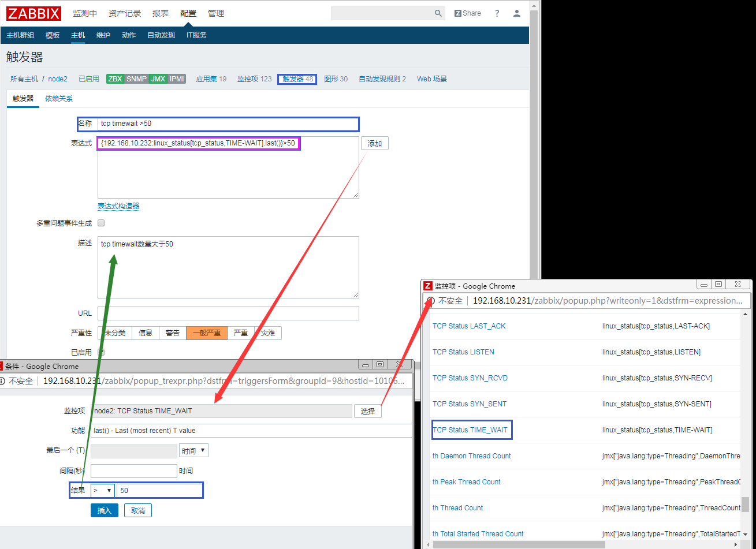The image size is (756, 549).
Task: Click the SNMP availability badge
Action: 137,79
